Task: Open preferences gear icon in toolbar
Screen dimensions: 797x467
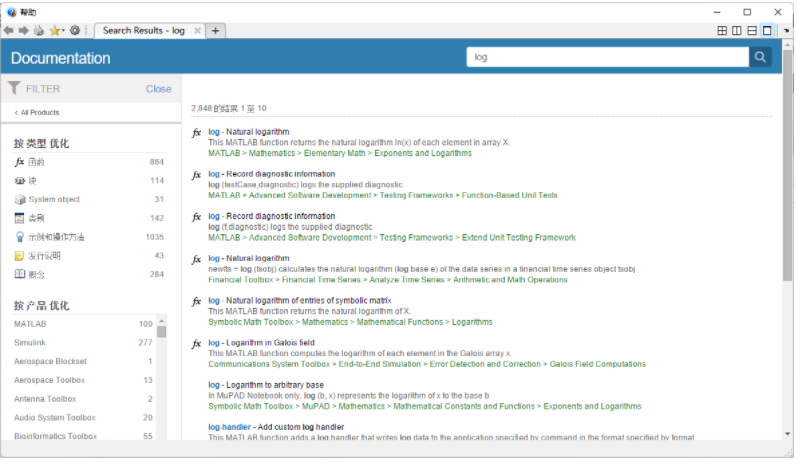Action: (x=75, y=30)
